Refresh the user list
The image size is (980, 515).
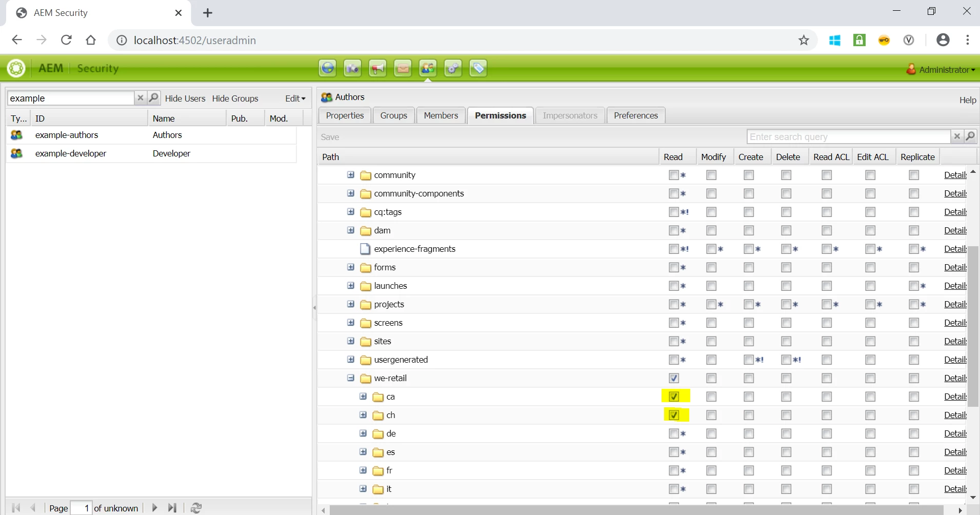pyautogui.click(x=196, y=508)
